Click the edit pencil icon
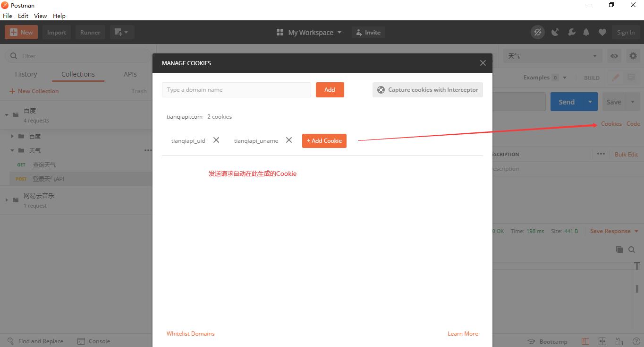 pyautogui.click(x=616, y=78)
